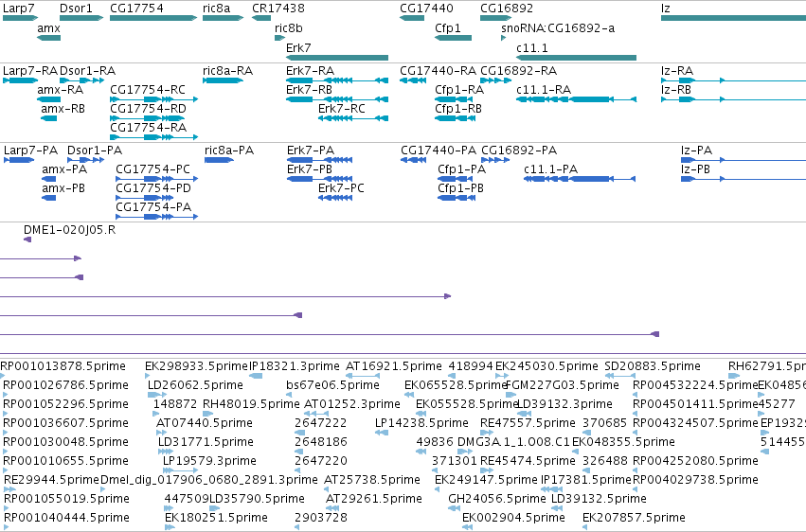The width and height of the screenshot is (806, 532).
Task: Open the CG17754 gene label
Action: 136,9
